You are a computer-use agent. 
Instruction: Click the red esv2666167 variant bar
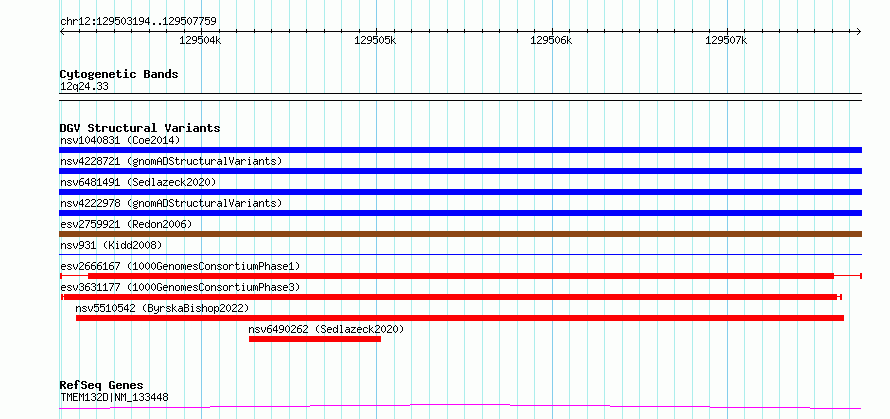[461, 276]
